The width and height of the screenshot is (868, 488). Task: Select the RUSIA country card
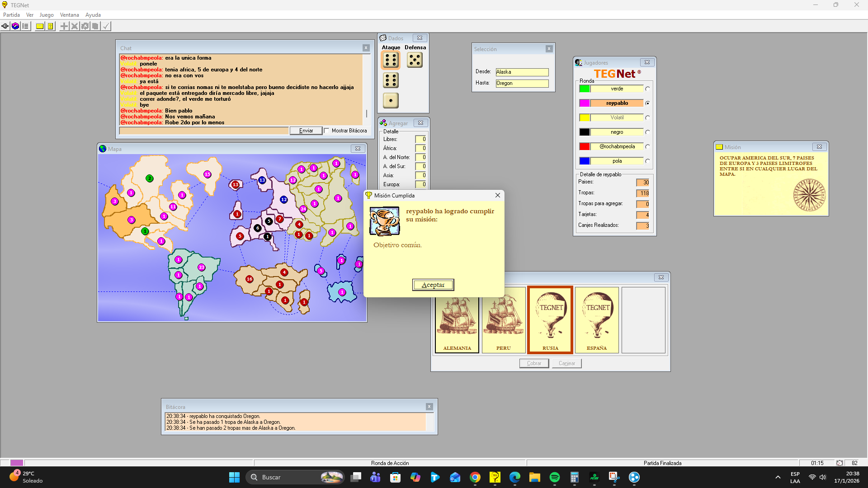550,319
